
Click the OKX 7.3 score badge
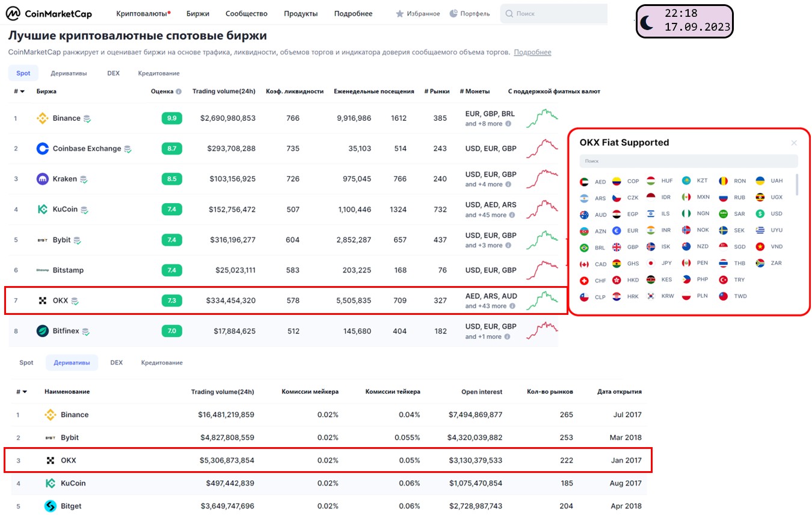click(171, 300)
